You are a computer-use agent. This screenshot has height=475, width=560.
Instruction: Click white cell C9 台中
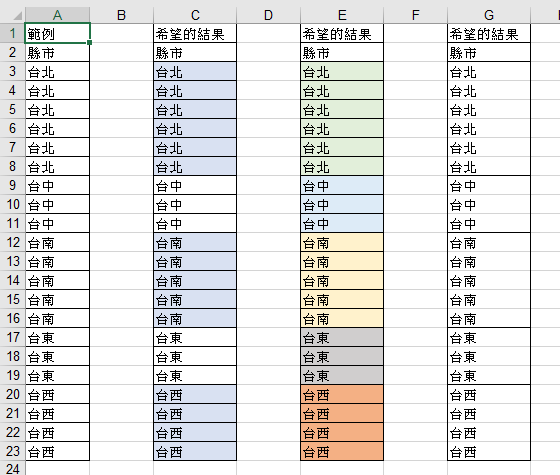[195, 185]
